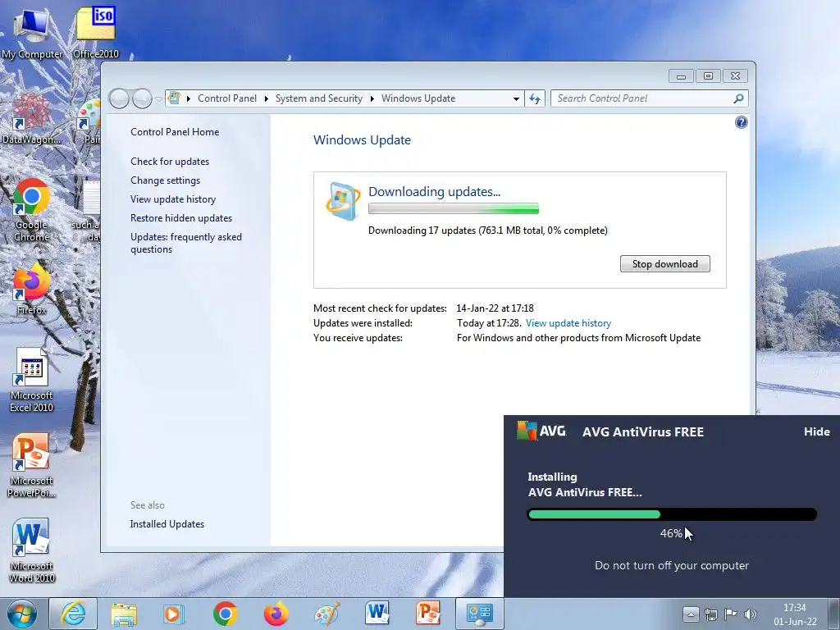Click the Windows Start orb
The image size is (840, 630).
(21, 614)
